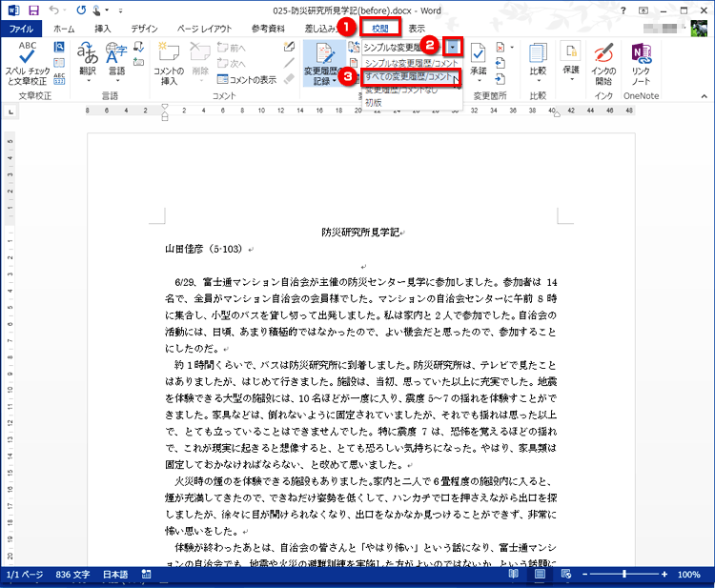
Task: Open Customize Quick Access Toolbar arrow
Action: (x=120, y=10)
